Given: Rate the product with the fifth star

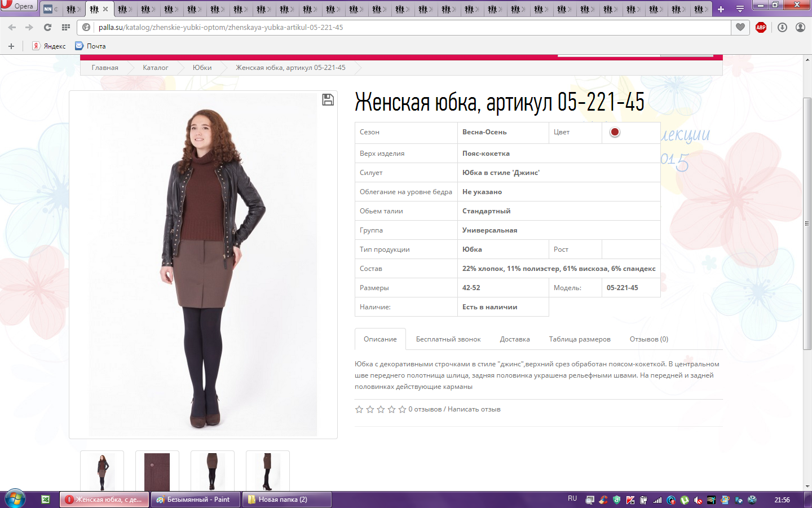Looking at the screenshot, I should click(402, 409).
